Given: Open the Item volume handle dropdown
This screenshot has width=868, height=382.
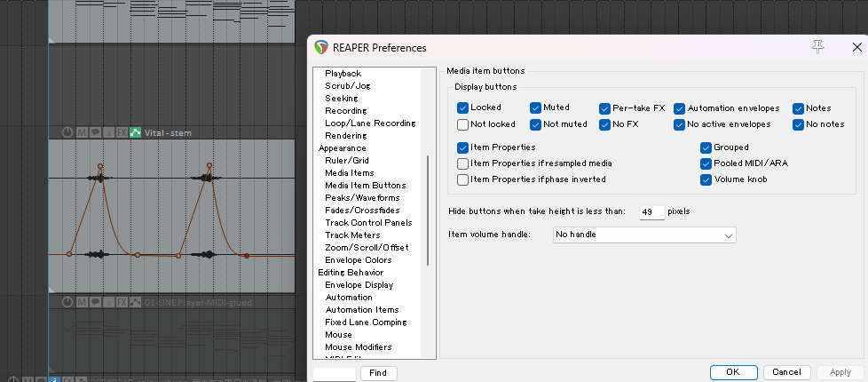Looking at the screenshot, I should (x=644, y=235).
